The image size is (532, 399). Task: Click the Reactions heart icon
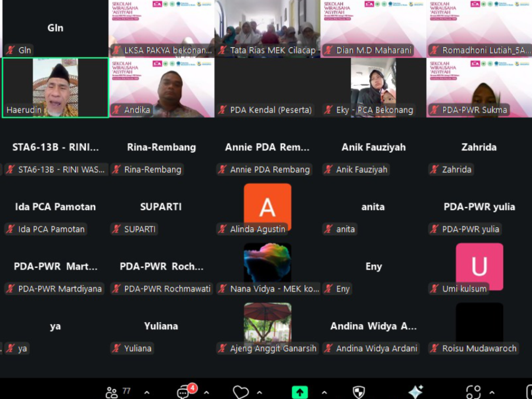[x=241, y=392]
